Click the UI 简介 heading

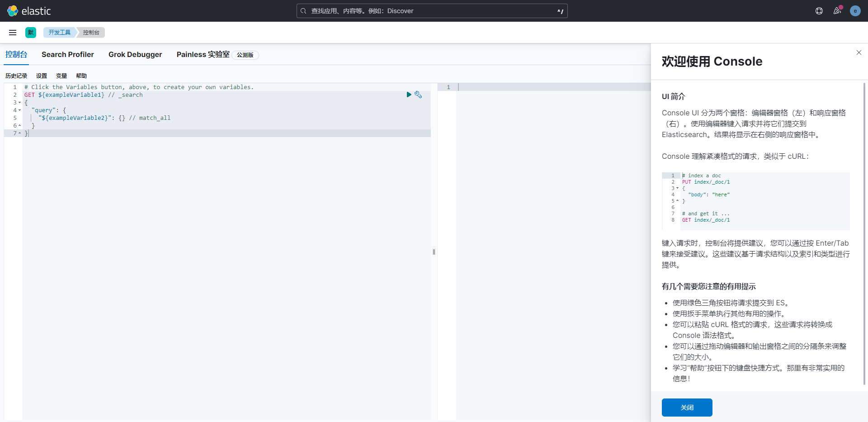[674, 96]
